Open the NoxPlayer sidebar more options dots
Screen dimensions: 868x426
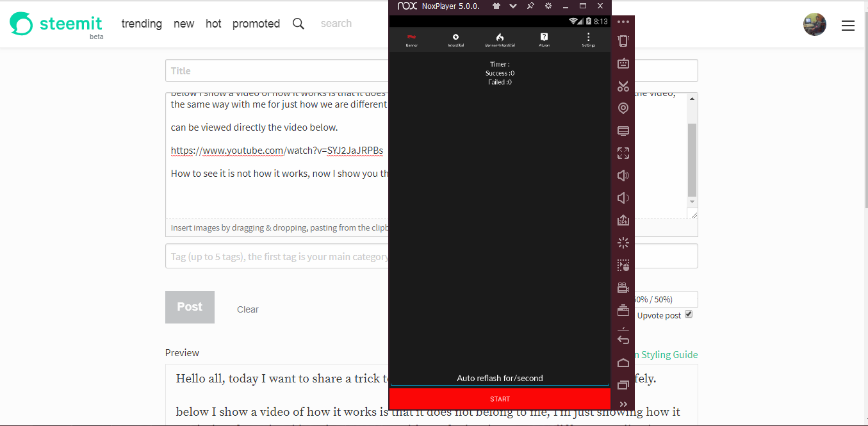click(x=623, y=22)
